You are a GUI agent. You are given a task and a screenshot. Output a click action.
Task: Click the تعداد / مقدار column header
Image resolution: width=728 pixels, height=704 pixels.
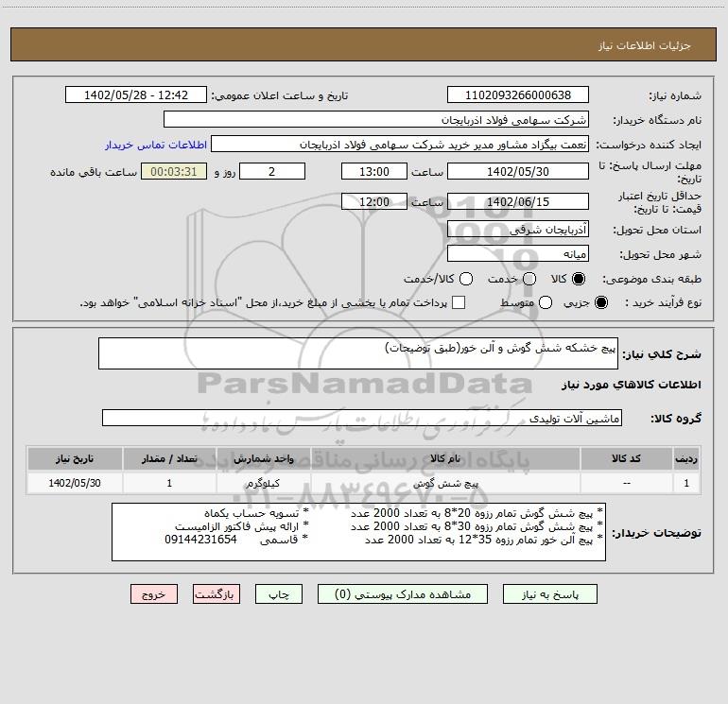pyautogui.click(x=169, y=458)
